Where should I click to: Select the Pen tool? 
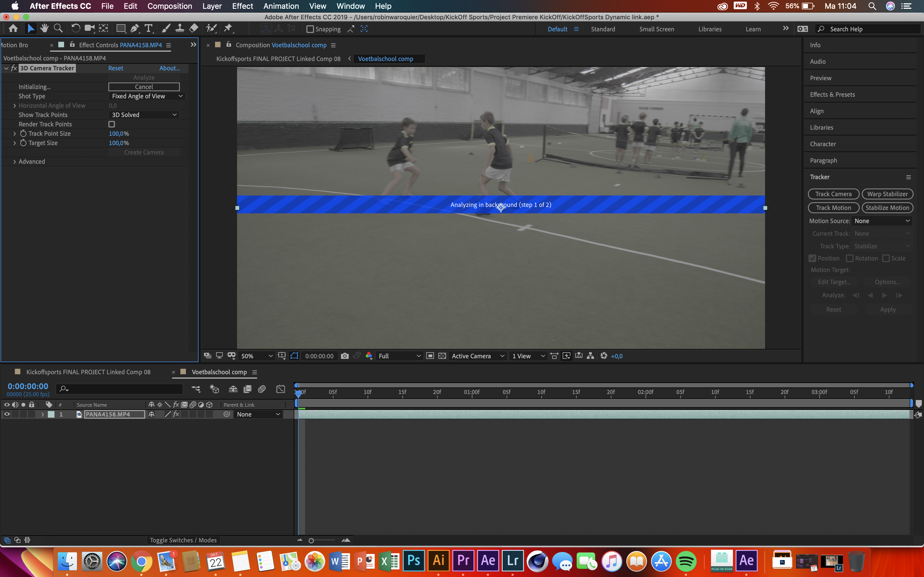[134, 29]
